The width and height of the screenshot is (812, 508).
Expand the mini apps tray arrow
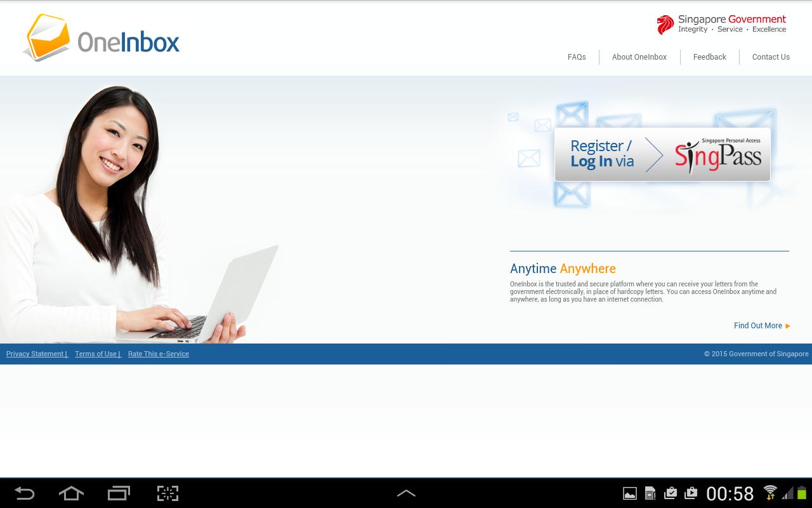(x=406, y=493)
